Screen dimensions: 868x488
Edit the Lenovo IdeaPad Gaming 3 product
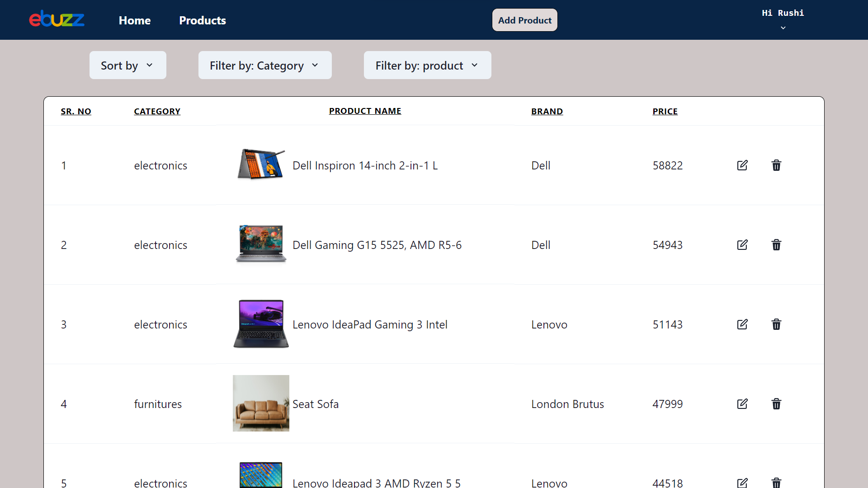(742, 324)
